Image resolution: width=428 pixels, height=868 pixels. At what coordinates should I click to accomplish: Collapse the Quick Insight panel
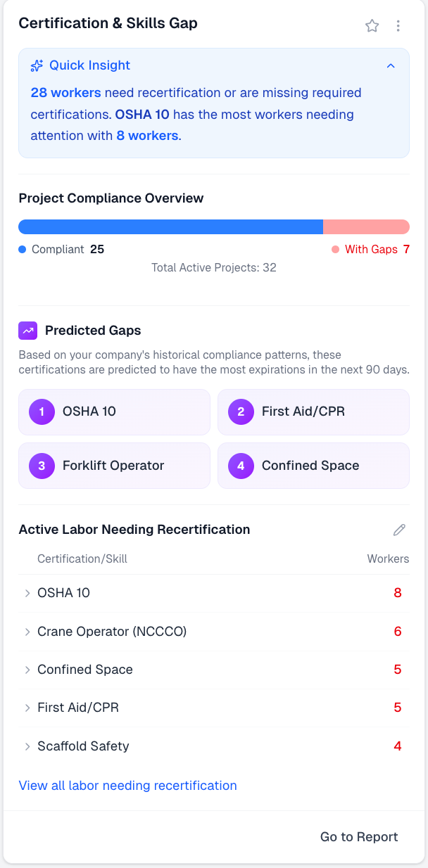(x=391, y=66)
